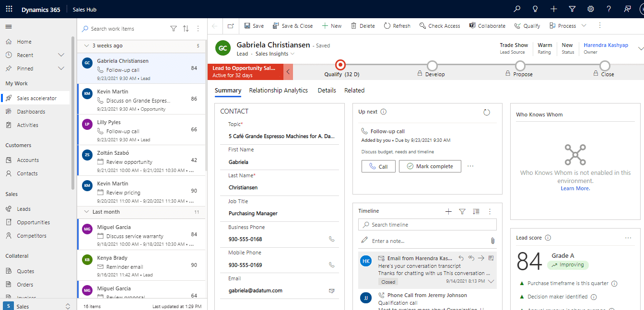The image size is (644, 310).
Task: Expand the record header chevron
Action: 640,48
